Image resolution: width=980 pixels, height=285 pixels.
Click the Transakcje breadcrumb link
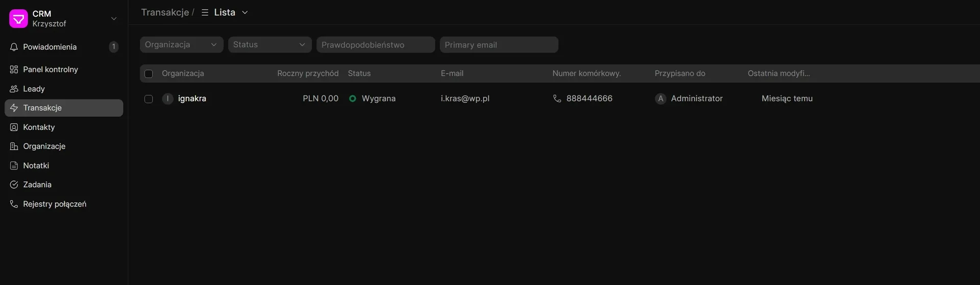coord(165,12)
